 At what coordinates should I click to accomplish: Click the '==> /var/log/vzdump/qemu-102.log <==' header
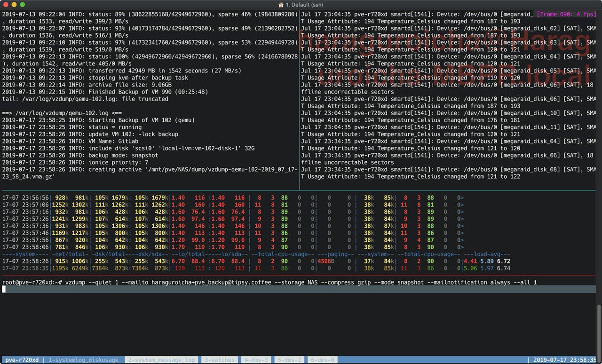click(62, 113)
